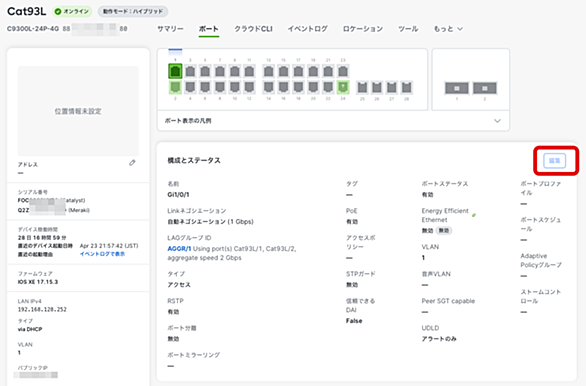
Task: Select SFP port 28 icon
Action: point(407,88)
